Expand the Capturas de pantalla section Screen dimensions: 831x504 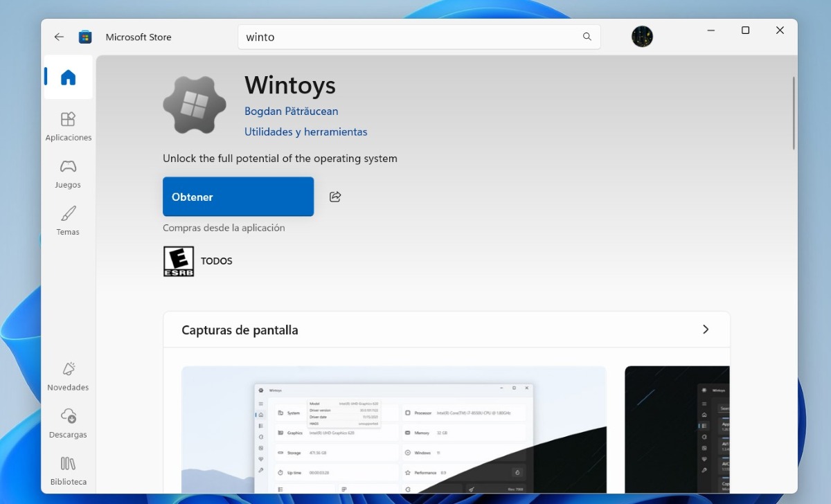[x=706, y=330]
